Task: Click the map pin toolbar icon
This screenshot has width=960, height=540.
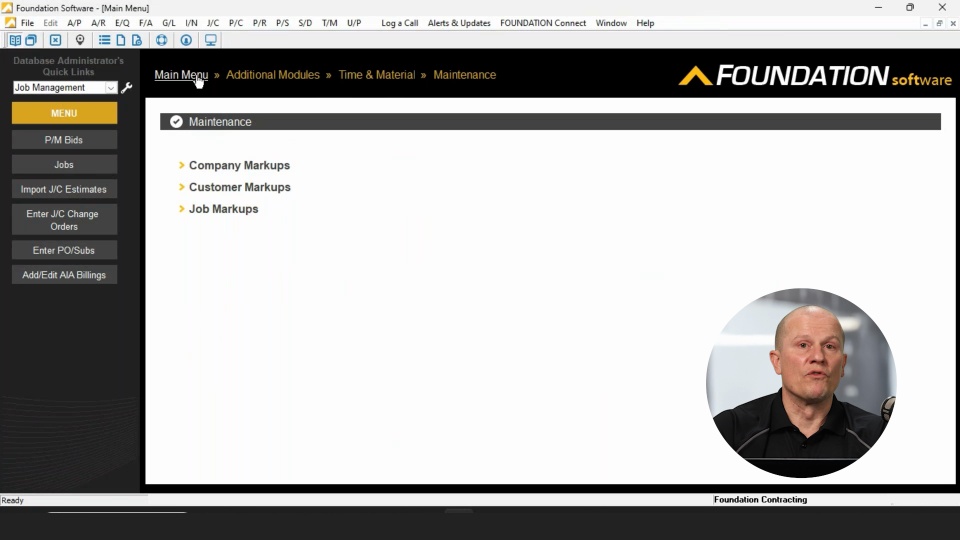Action: [80, 40]
